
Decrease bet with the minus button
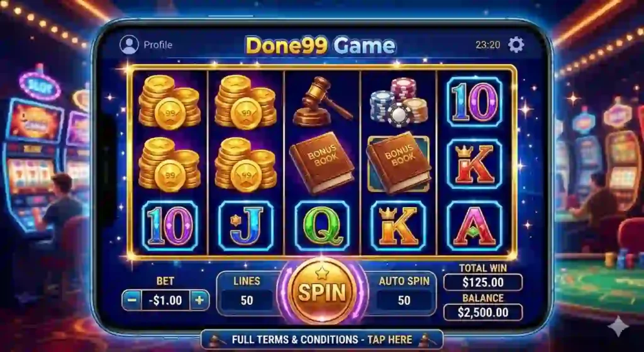click(132, 300)
